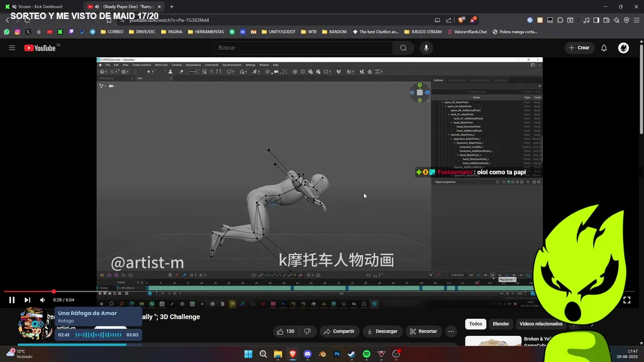644x362 pixels.
Task: Select the Blender filter chip
Action: tap(501, 324)
